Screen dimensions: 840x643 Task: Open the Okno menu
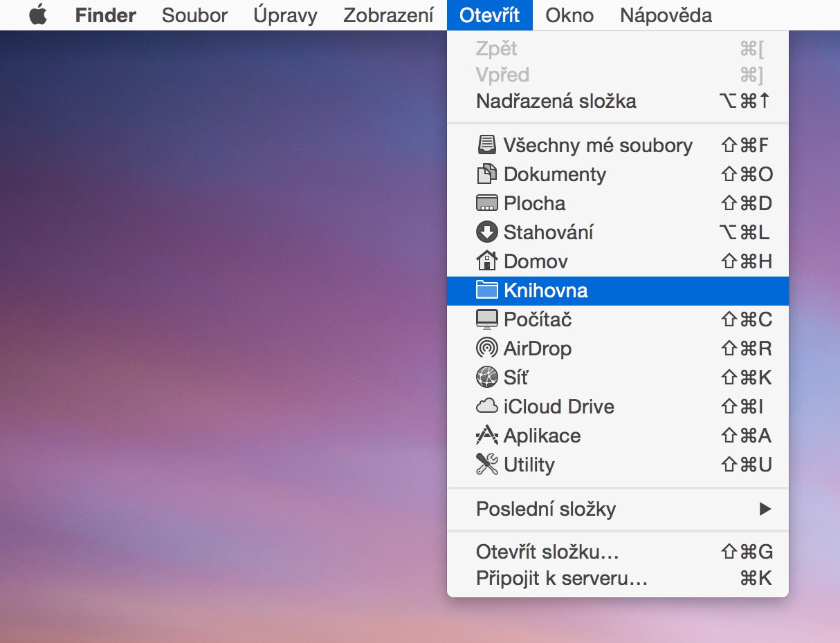[569, 15]
